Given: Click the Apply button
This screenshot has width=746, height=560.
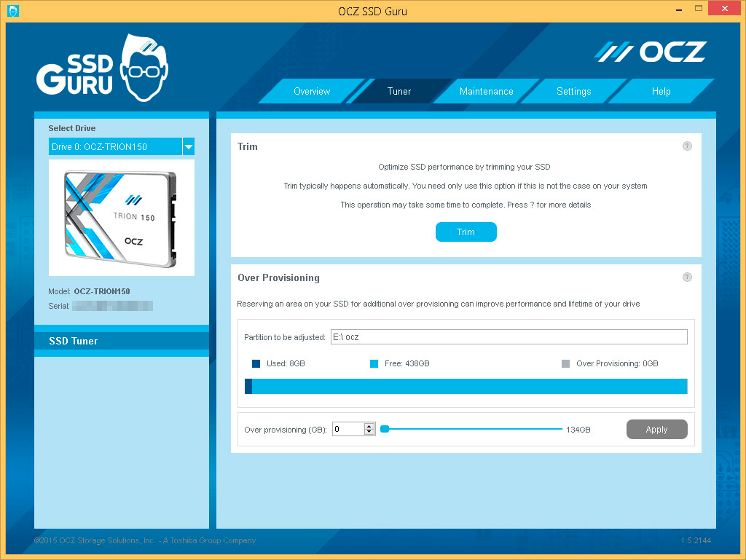Looking at the screenshot, I should (656, 429).
